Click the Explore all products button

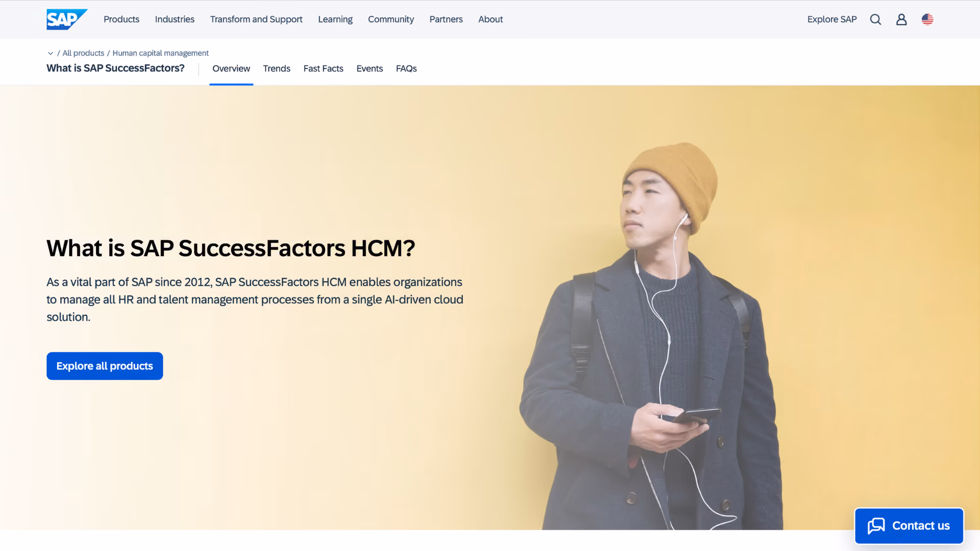coord(105,366)
